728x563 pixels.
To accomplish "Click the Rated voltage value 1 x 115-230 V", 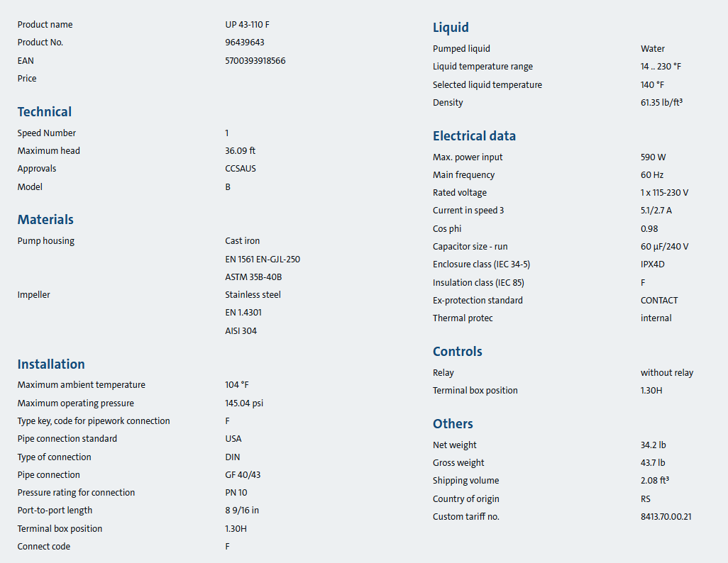I will tap(664, 193).
